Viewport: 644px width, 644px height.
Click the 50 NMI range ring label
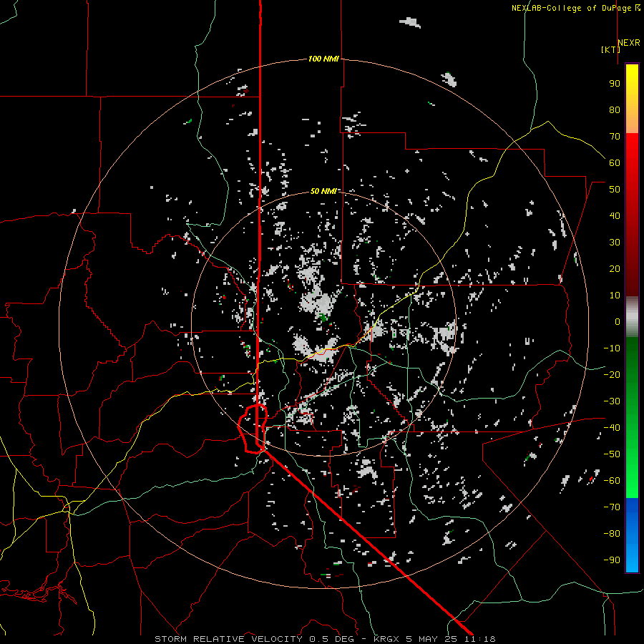[323, 191]
